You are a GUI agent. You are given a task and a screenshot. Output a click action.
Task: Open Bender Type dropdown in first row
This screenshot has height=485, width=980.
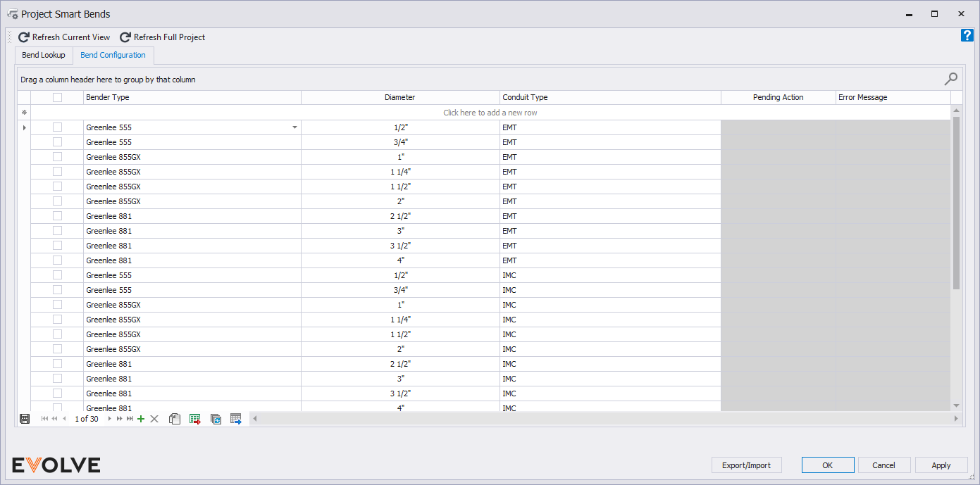[x=294, y=127]
